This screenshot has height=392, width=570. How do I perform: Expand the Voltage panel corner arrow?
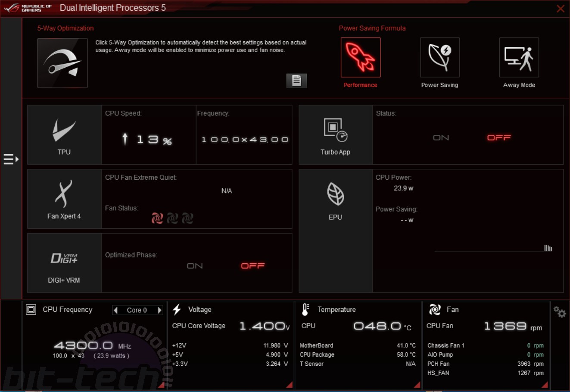[x=289, y=385]
